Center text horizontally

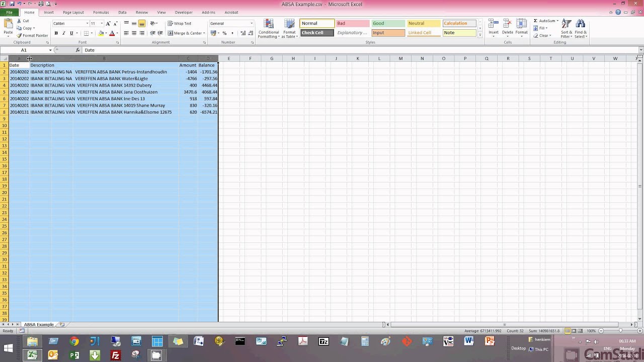[134, 33]
